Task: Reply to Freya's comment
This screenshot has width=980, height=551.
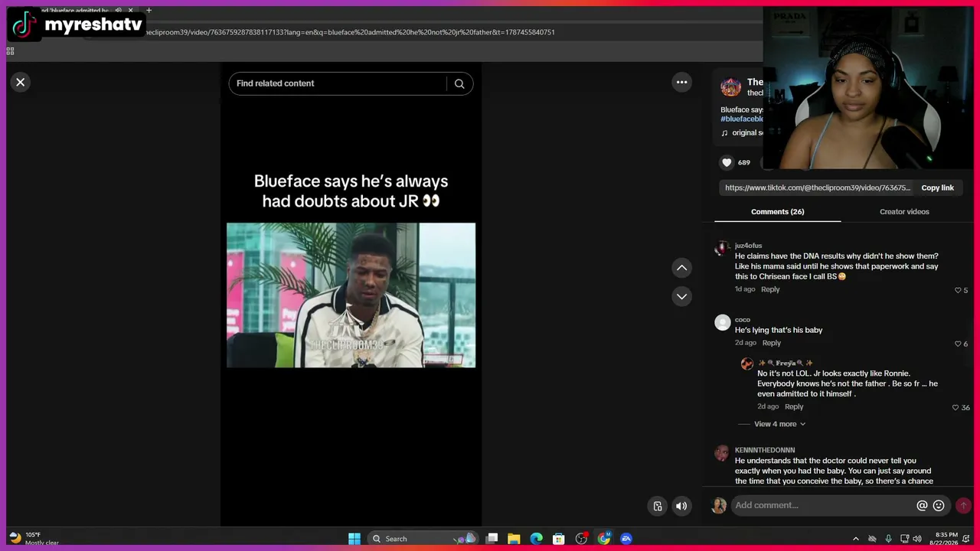Action: pyautogui.click(x=794, y=406)
